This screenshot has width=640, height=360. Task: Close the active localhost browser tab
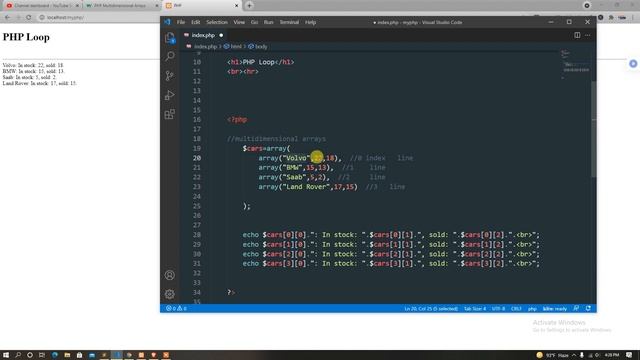236,6
